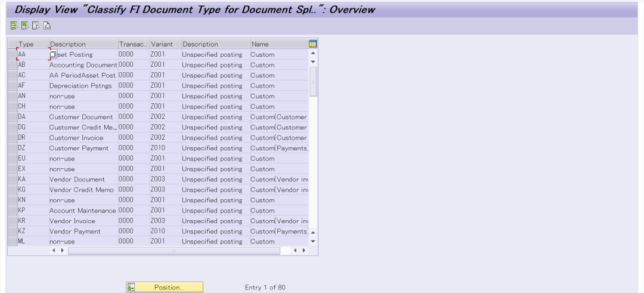Click the Name column header
The image size is (644, 293).
[279, 44]
